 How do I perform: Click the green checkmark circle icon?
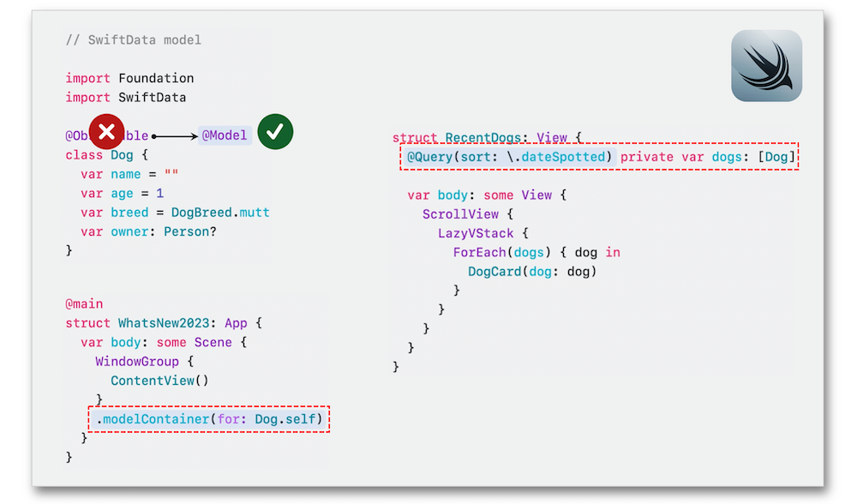click(275, 132)
